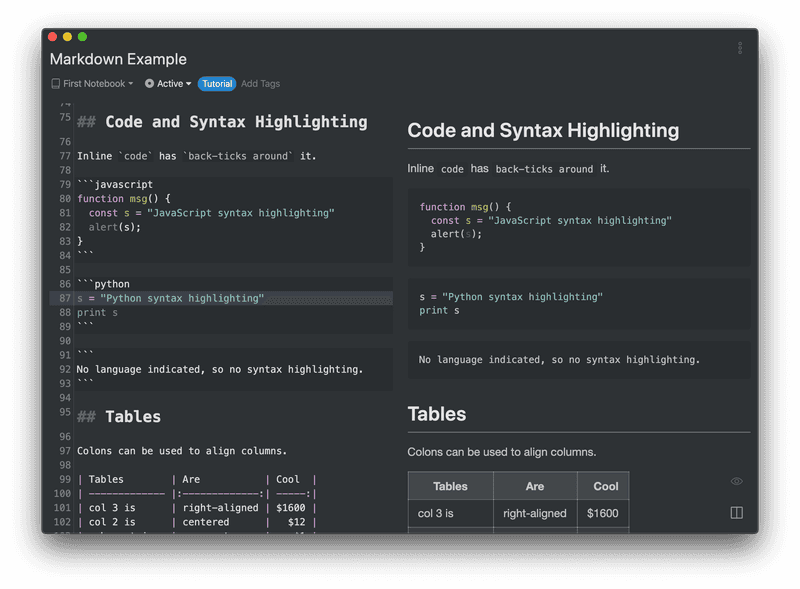The height and width of the screenshot is (589, 800).
Task: Open the Active status dropdown arrow
Action: [189, 84]
